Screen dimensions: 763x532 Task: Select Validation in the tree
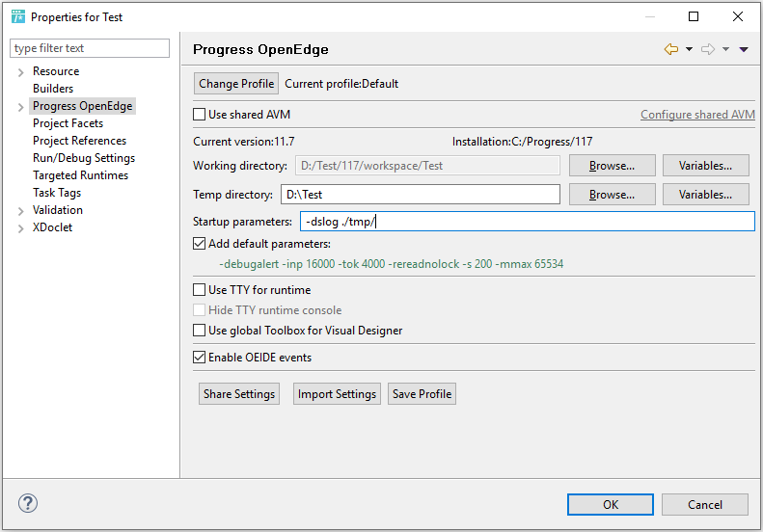(58, 210)
